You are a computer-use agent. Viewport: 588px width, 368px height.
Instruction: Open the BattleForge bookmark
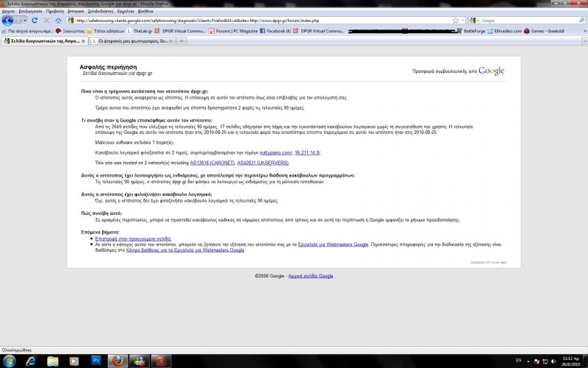[471, 31]
